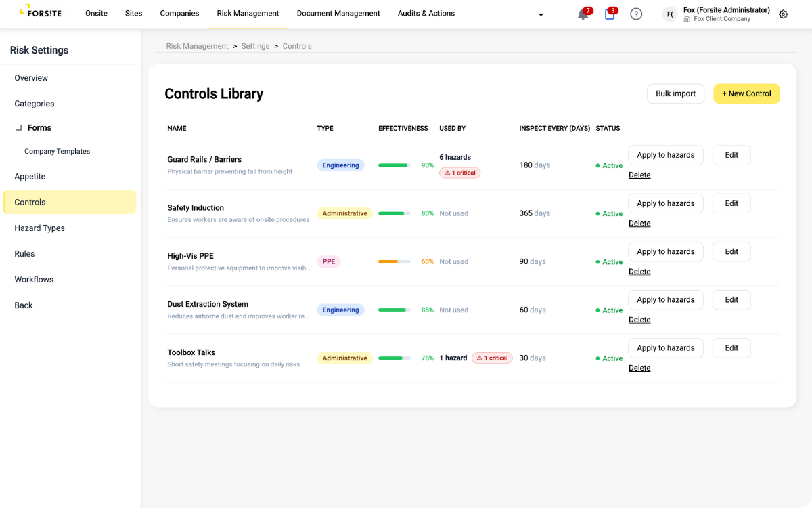Click the 1 critical badge for Toolbox Talks
812x508 pixels.
click(492, 358)
